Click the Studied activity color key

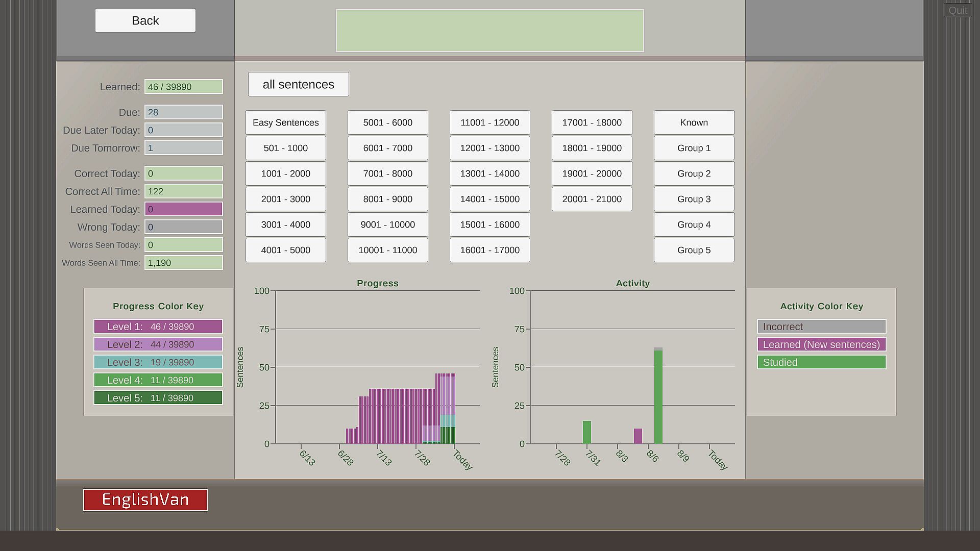pos(821,362)
